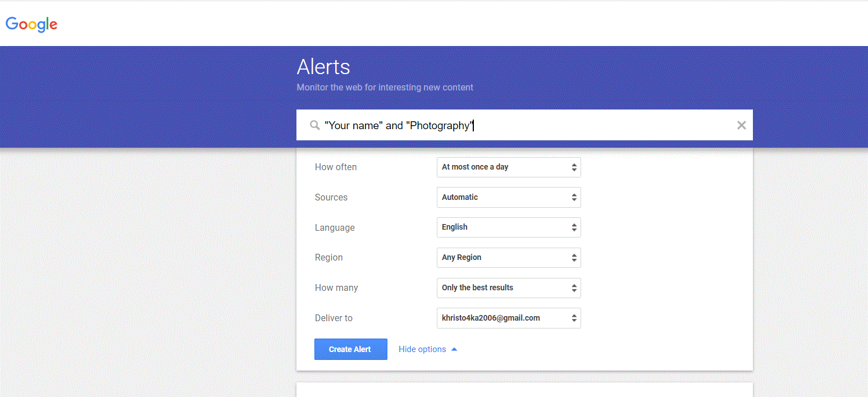Open the How many dropdown
The image size is (868, 397).
tap(509, 288)
